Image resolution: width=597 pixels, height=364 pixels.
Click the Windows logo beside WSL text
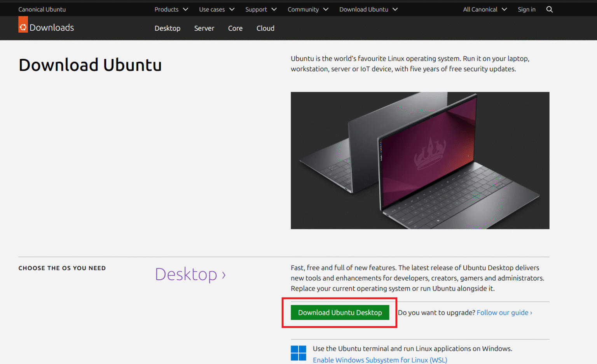[x=298, y=353]
